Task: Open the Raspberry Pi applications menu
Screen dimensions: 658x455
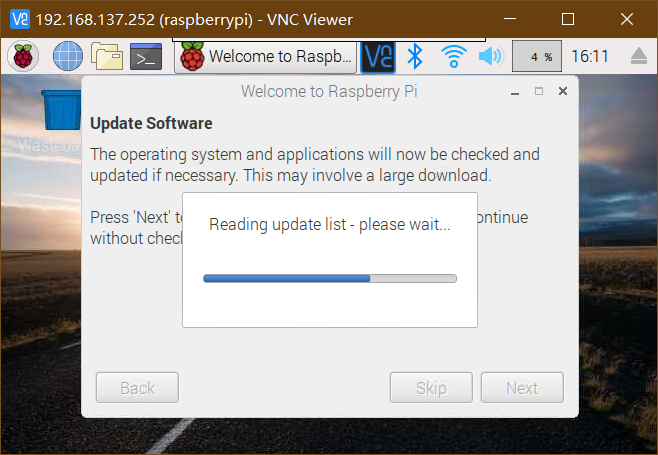Action: [x=23, y=56]
